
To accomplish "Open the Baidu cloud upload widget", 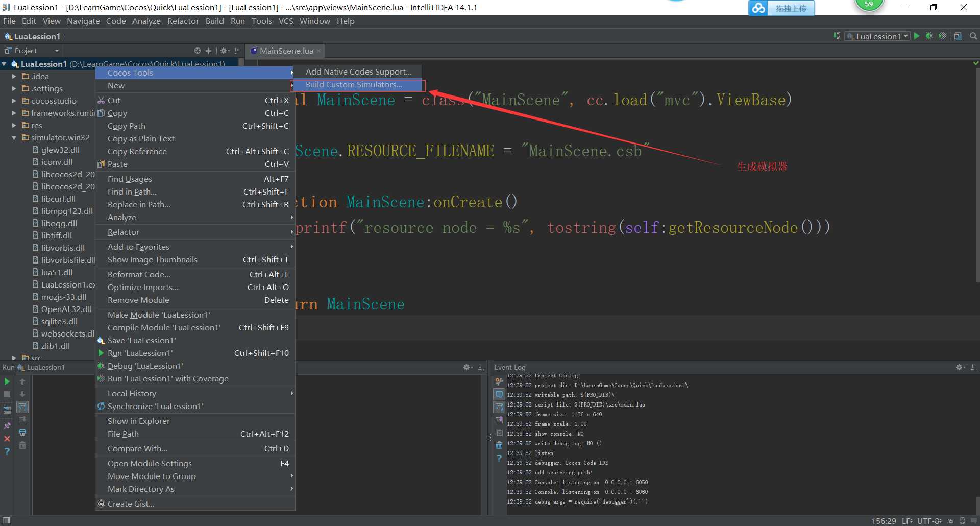I will [x=781, y=8].
